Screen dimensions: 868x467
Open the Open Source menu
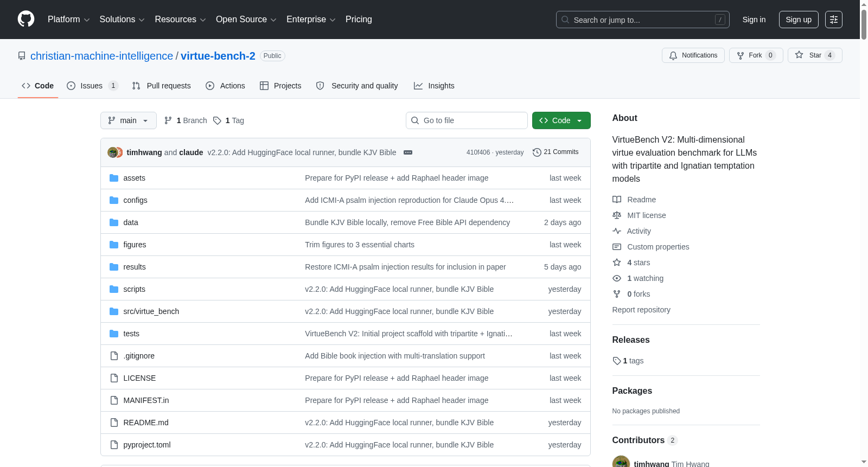click(246, 20)
